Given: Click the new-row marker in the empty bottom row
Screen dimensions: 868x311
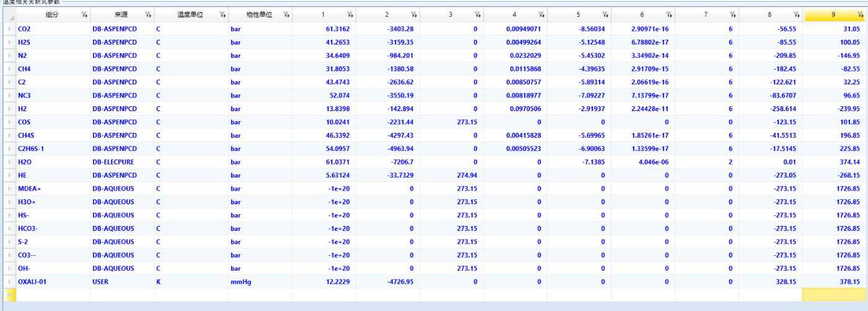Looking at the screenshot, I should pyautogui.click(x=8, y=295).
